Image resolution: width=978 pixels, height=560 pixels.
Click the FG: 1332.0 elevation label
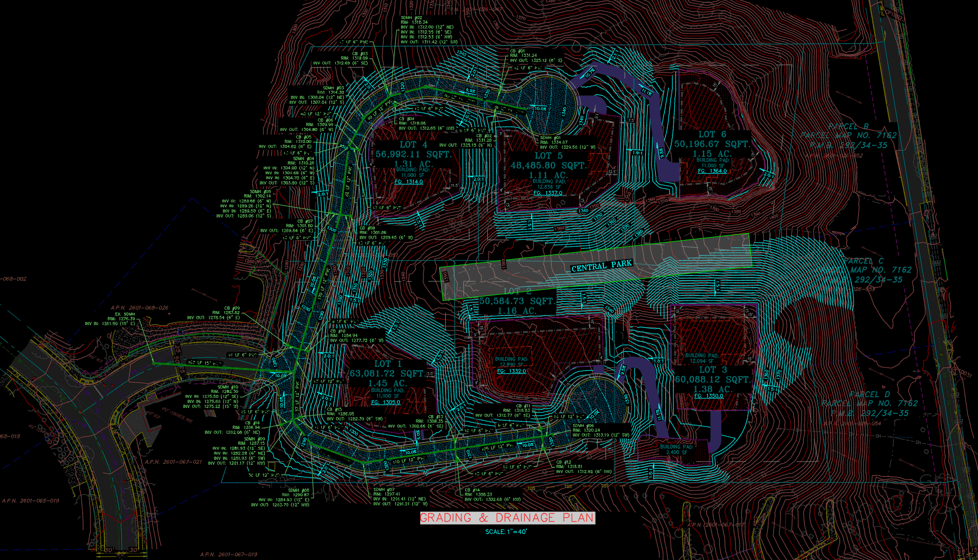(x=511, y=371)
